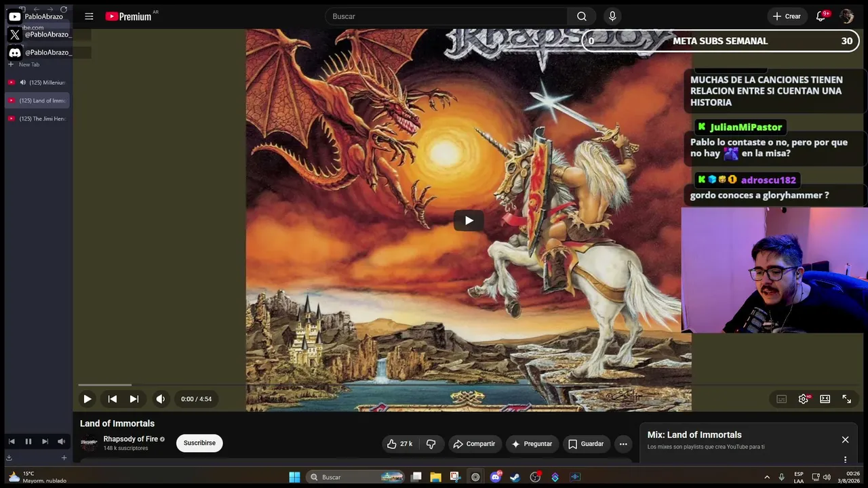Image resolution: width=868 pixels, height=488 pixels.
Task: Dislike the video with thumbs down
Action: [x=431, y=444]
